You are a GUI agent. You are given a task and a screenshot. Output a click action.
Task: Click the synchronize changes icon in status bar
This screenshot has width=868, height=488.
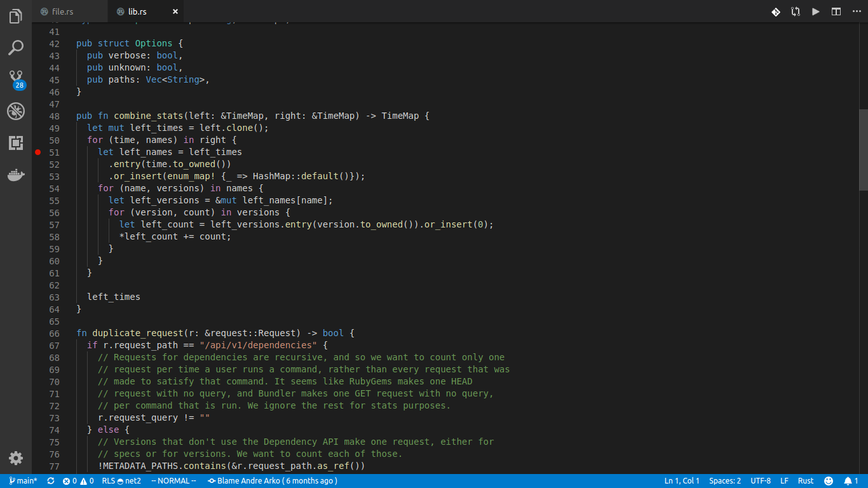51,481
